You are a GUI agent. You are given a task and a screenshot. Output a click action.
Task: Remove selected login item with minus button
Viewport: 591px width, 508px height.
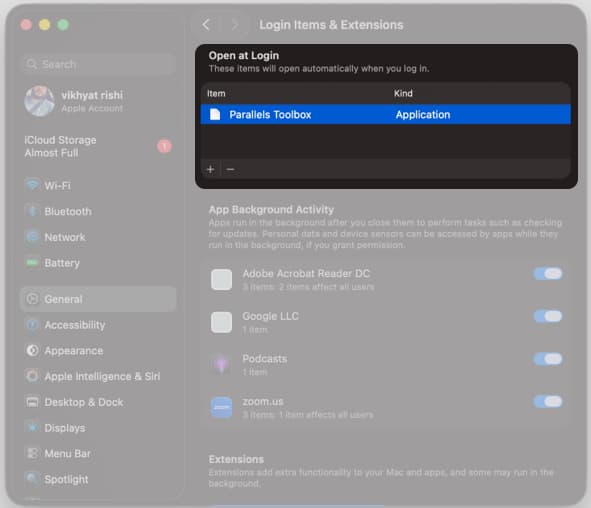[230, 169]
